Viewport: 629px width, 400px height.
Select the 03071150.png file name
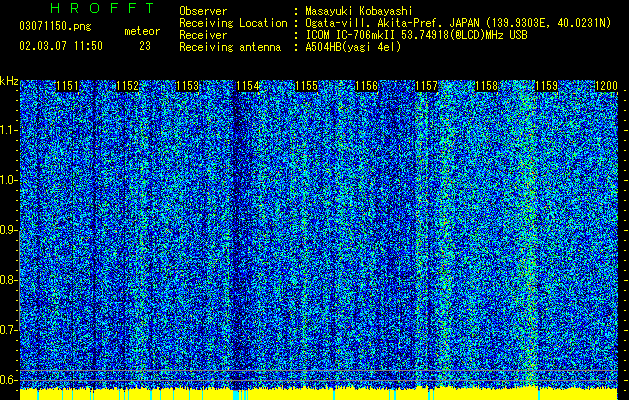coord(55,26)
